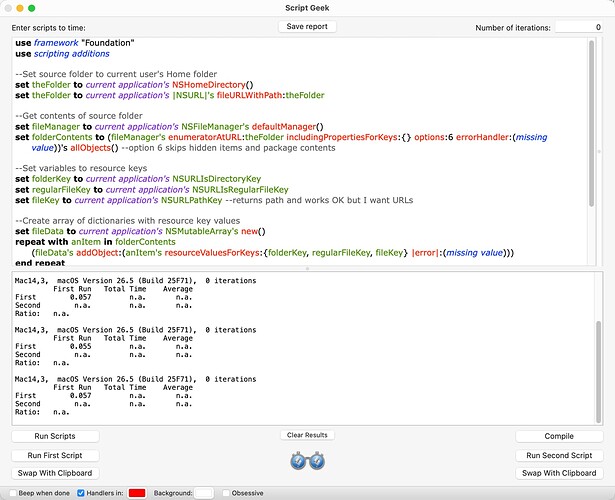Viewport: 615px width, 500px height.
Task: Click Run First Script button
Action: click(55, 455)
